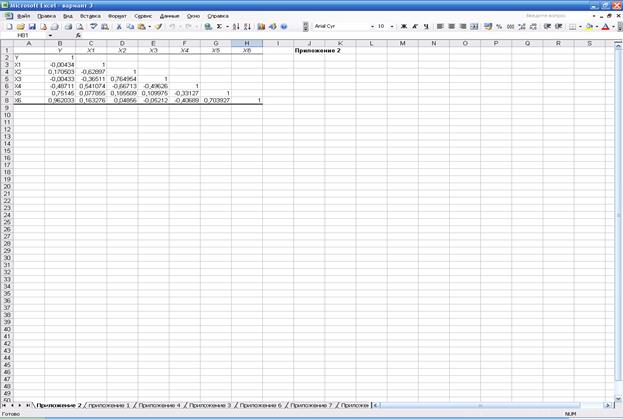Viewport: 623px width, 419px height.
Task: Activate the Format Painter brush
Action: 158,27
